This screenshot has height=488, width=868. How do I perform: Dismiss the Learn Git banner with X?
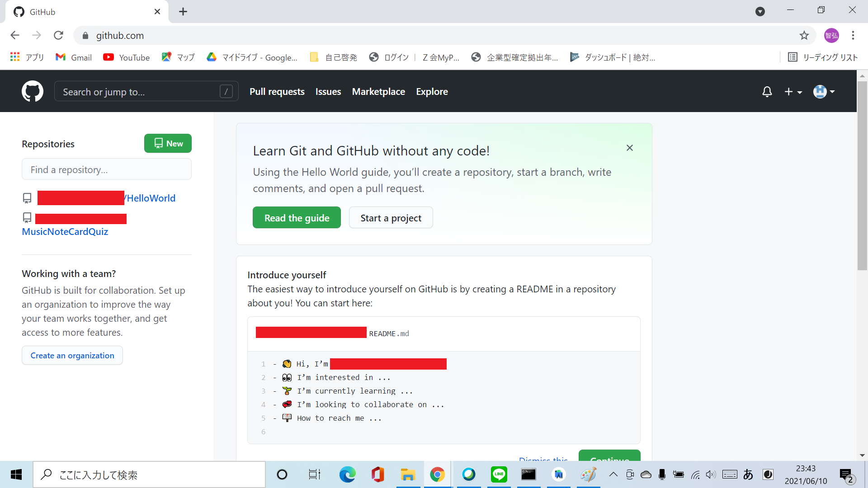pyautogui.click(x=629, y=148)
